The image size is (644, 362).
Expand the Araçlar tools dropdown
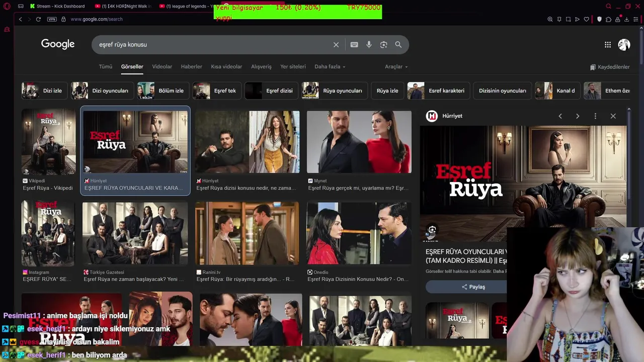click(x=396, y=66)
